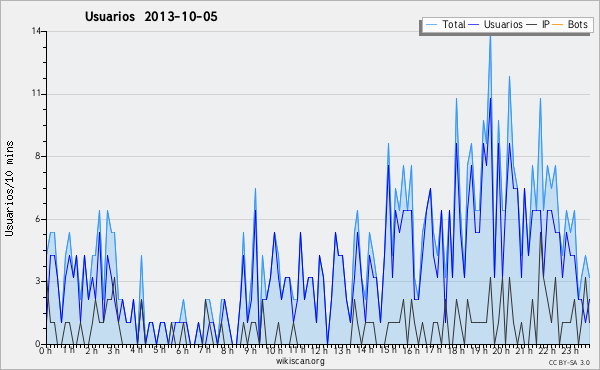Screen dimensions: 600x370
Task: Click the light blue Total legend line
Action: point(431,25)
